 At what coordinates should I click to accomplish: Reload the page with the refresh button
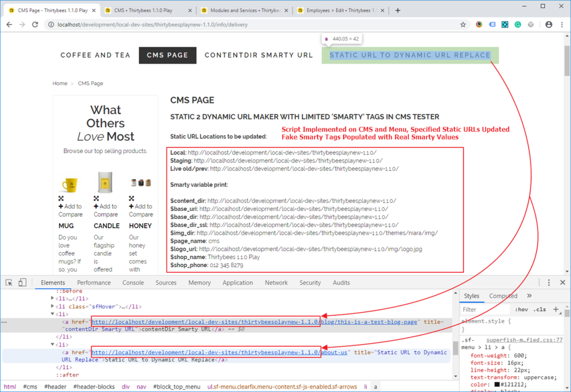tap(35, 25)
